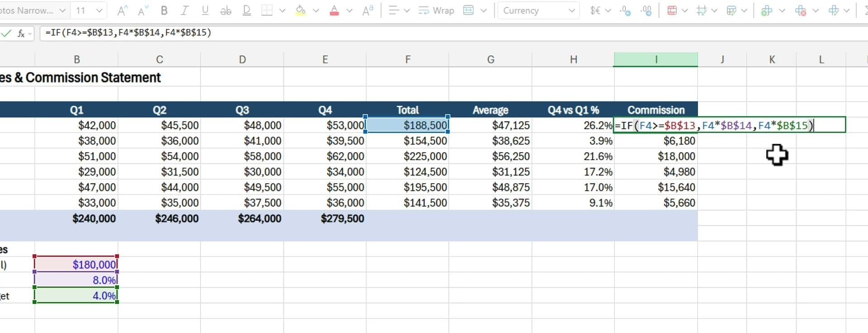Select column I header
Screen dimensions: 868x333
pyautogui.click(x=656, y=59)
